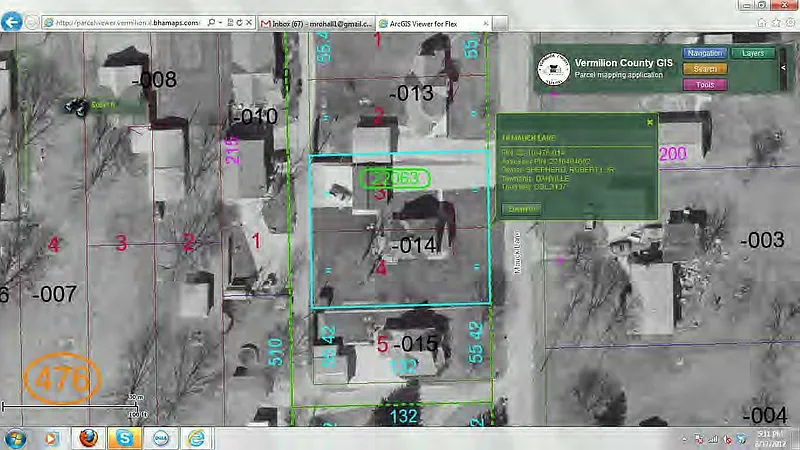Select the ArcGIS Viewer for Flex tab

coord(428,22)
